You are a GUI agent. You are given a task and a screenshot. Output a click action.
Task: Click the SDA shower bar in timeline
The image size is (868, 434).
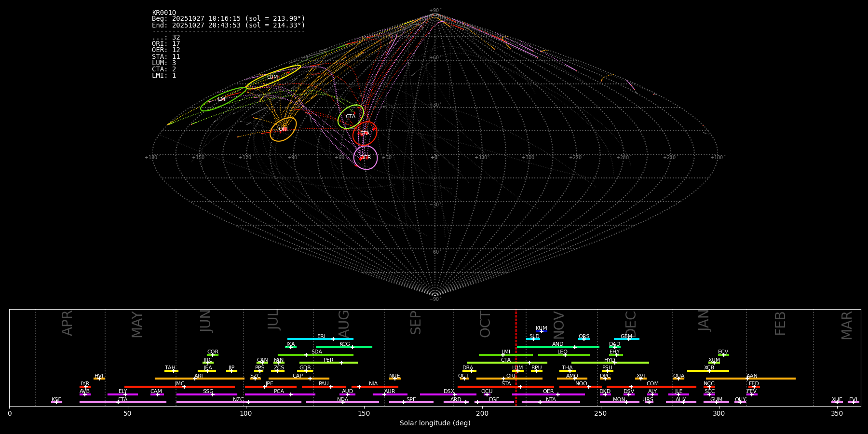coord(315,355)
